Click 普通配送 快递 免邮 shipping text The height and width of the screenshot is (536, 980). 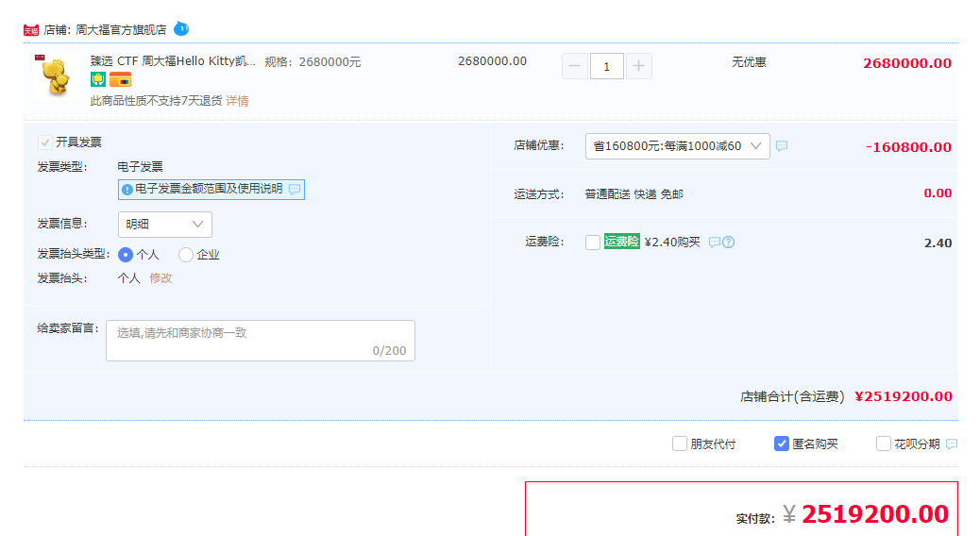coord(634,194)
